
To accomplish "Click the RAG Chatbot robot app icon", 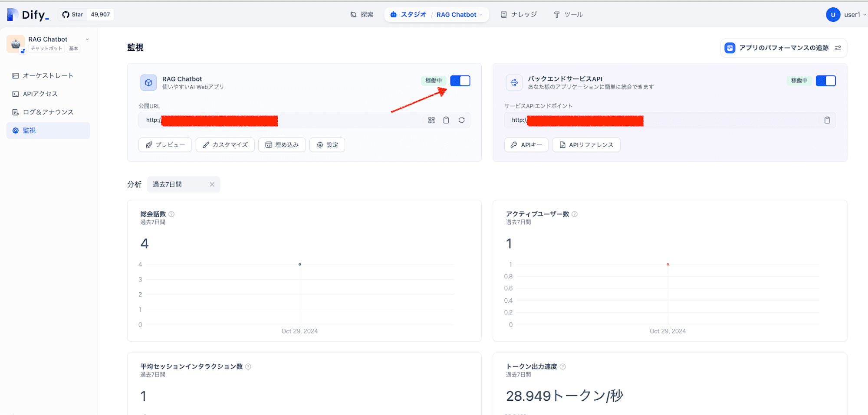I will coord(16,44).
